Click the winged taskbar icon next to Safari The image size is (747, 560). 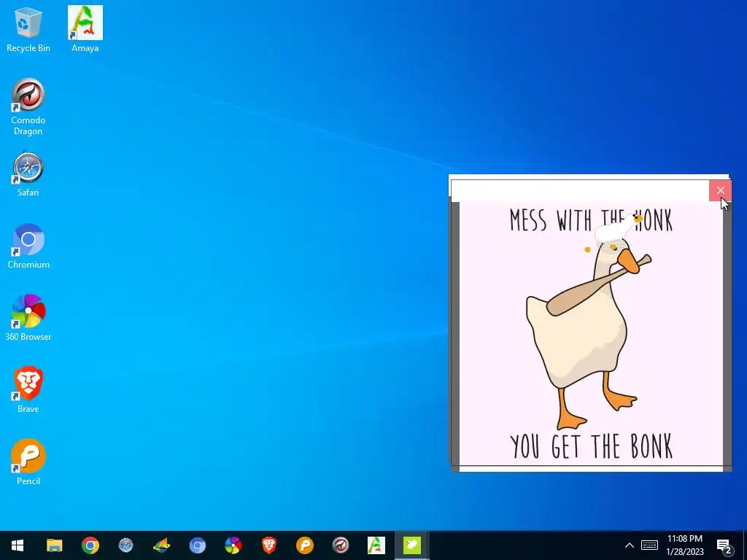tap(161, 545)
